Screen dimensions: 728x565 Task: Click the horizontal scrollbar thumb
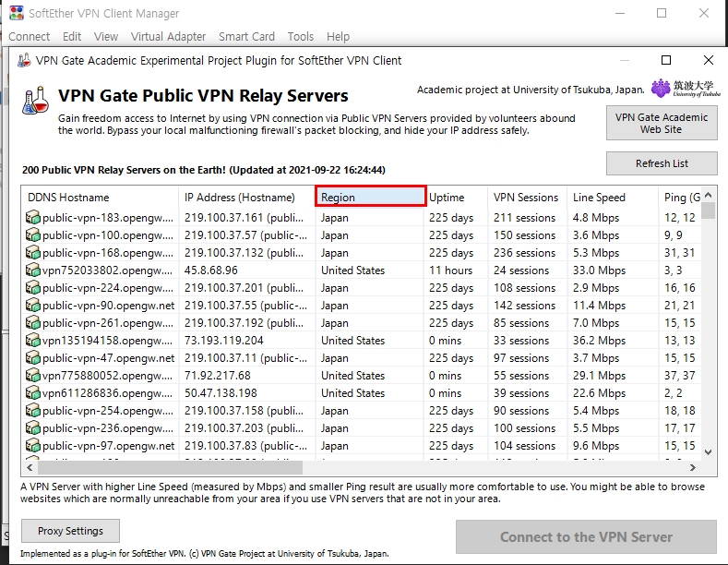170,467
